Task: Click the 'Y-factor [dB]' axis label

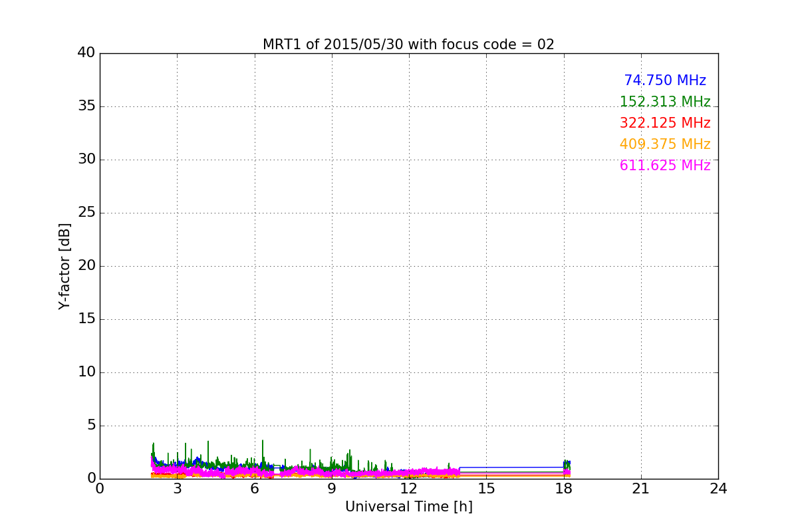Action: [65, 266]
